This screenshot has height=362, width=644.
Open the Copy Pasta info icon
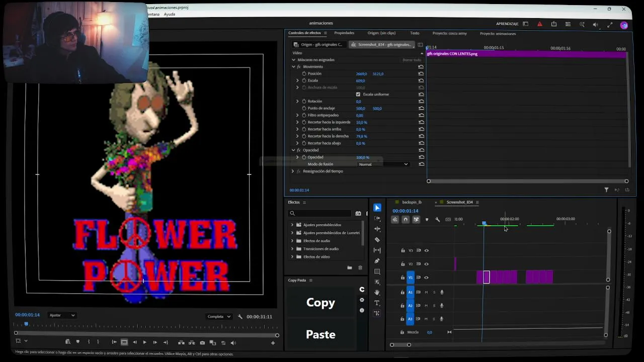coord(362,310)
